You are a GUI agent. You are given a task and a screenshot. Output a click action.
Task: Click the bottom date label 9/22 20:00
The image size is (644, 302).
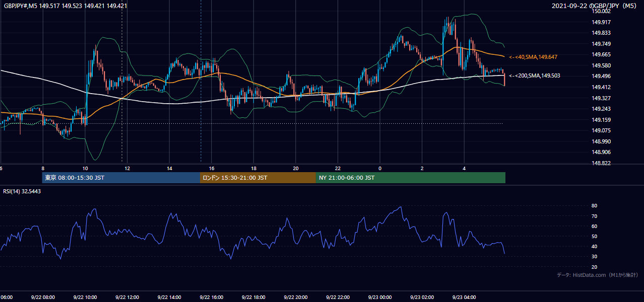295,297
